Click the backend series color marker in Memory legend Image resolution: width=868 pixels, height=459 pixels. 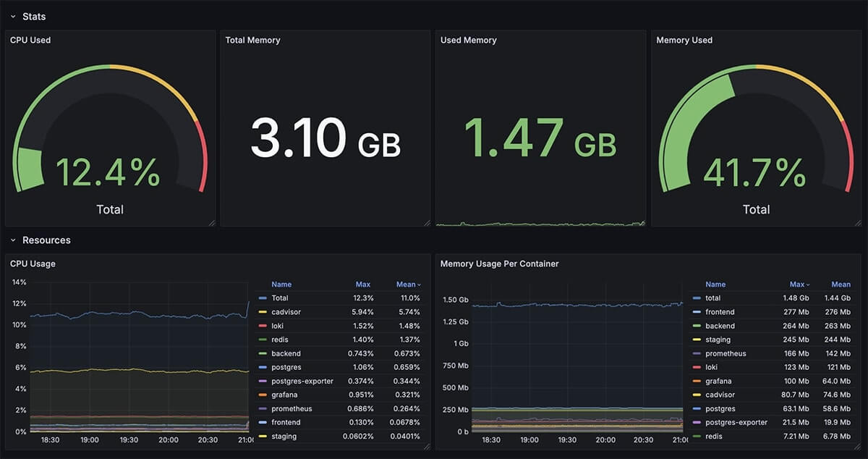(x=696, y=326)
